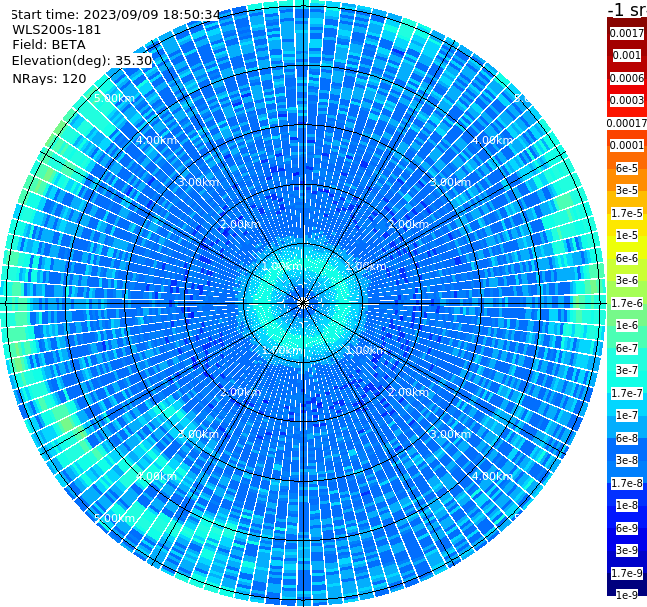Select the WLS200s-181 instrument label
This screenshot has height=607, width=647.
click(x=57, y=30)
